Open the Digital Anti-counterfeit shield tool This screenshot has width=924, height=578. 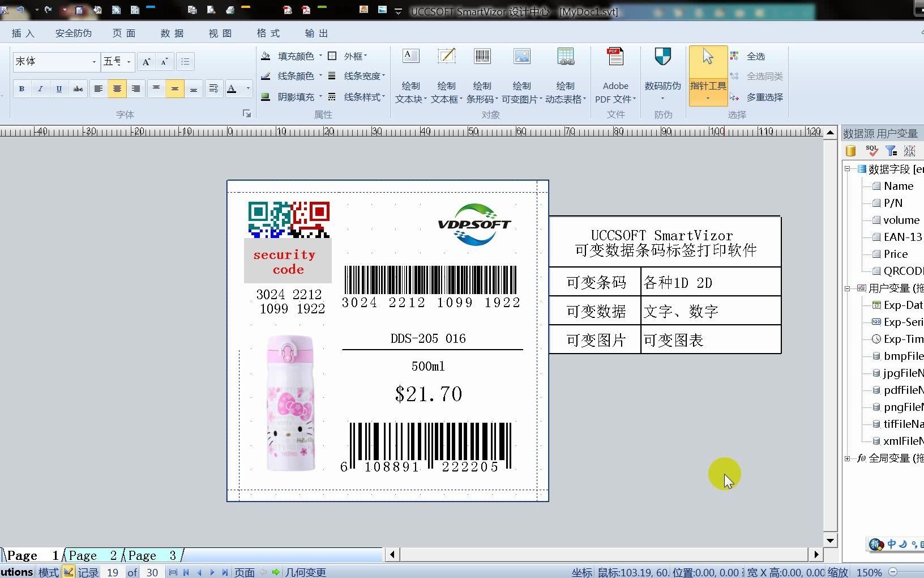coord(662,76)
